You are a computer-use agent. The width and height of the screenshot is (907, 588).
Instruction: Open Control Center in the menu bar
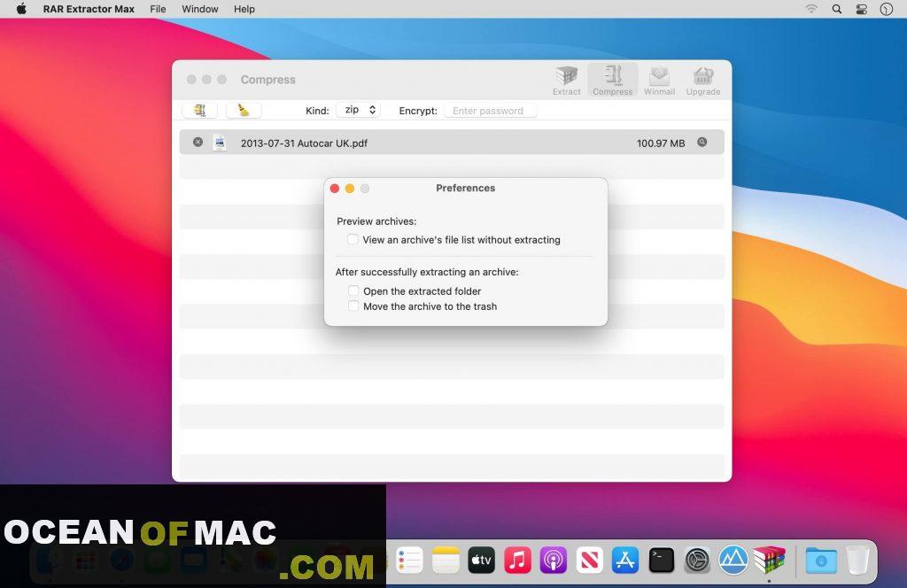click(861, 9)
